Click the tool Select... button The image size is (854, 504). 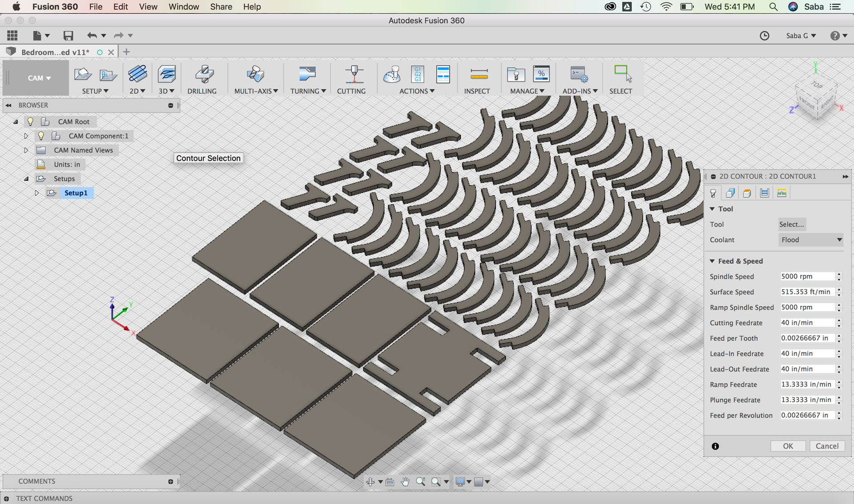tap(791, 224)
